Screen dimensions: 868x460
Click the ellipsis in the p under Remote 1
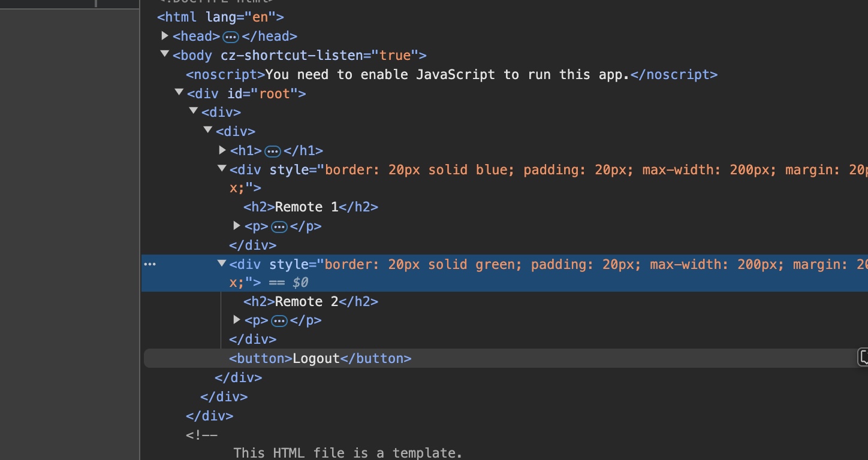279,226
